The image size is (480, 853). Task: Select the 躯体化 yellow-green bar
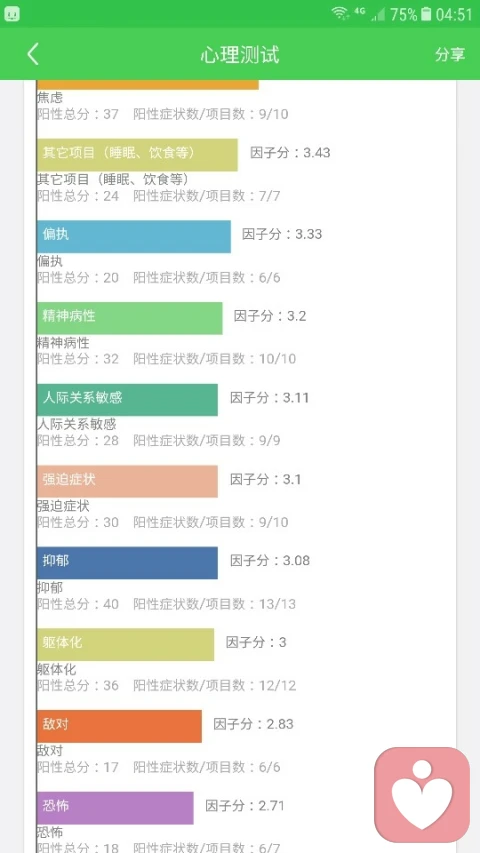[125, 644]
